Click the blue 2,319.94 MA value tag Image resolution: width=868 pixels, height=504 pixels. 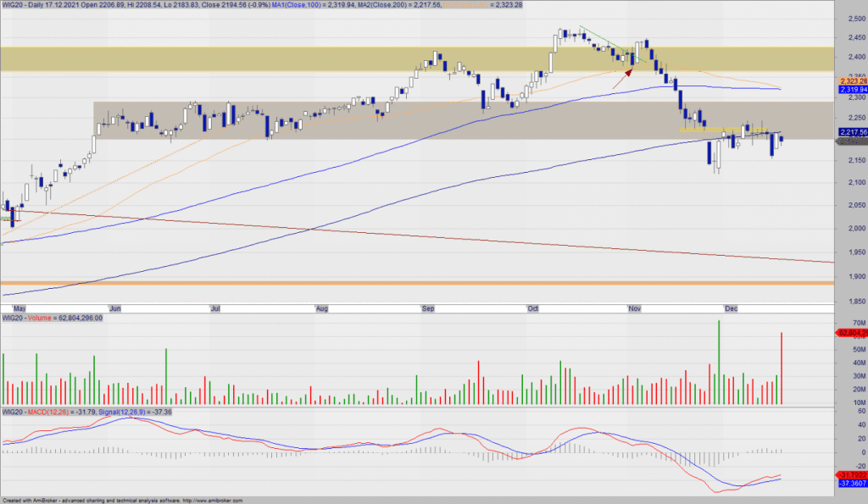tap(852, 89)
